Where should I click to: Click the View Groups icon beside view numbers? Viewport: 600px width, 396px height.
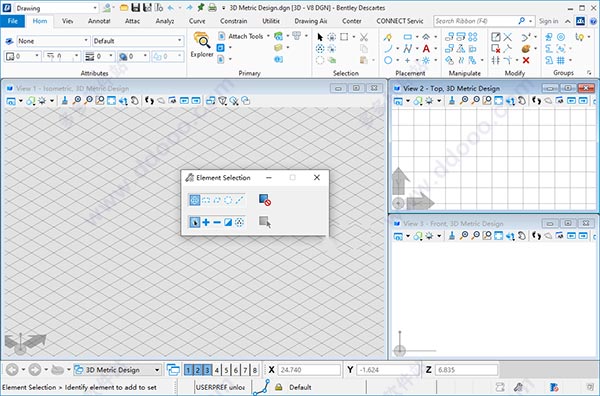coord(173,370)
